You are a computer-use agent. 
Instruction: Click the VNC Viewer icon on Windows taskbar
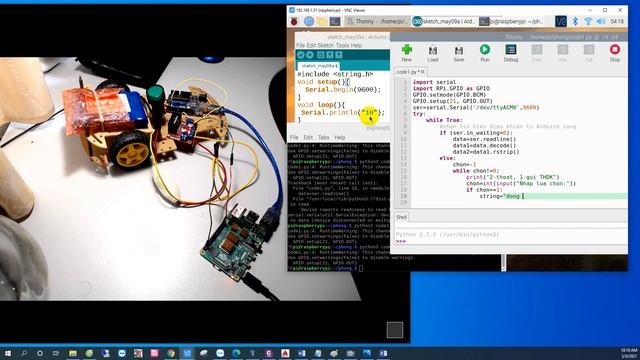(187, 353)
